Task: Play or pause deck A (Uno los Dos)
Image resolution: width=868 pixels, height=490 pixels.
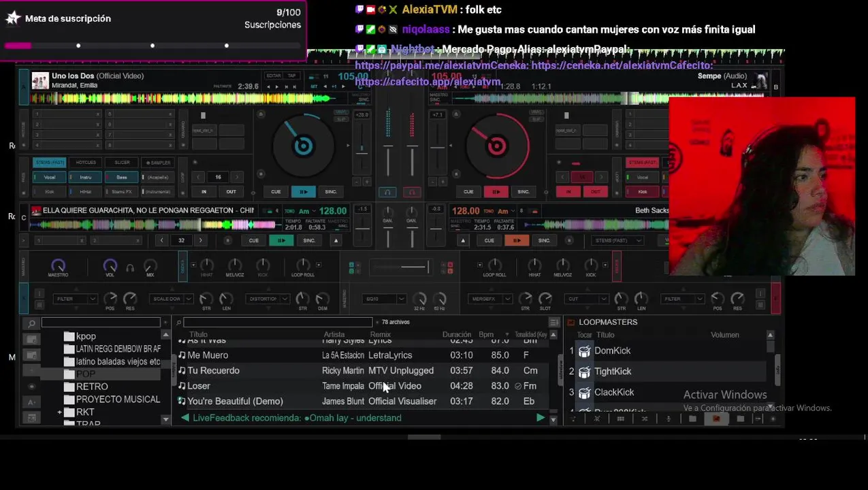Action: click(x=304, y=192)
